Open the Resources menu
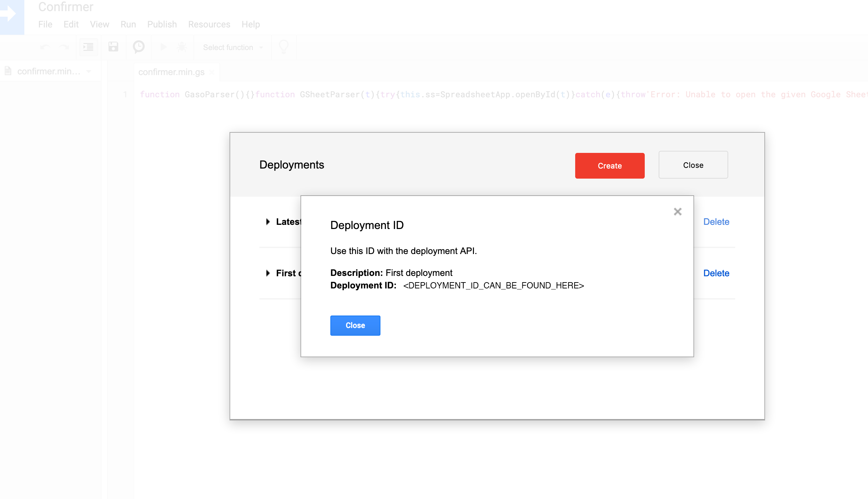Viewport: 868px width, 499px height. 209,24
